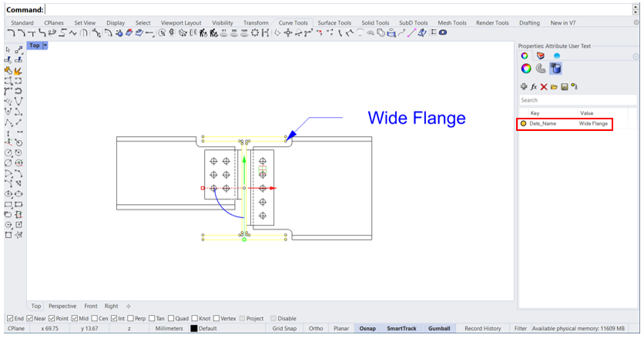Add a new key with the plus icon
644x338 pixels.
tap(524, 87)
